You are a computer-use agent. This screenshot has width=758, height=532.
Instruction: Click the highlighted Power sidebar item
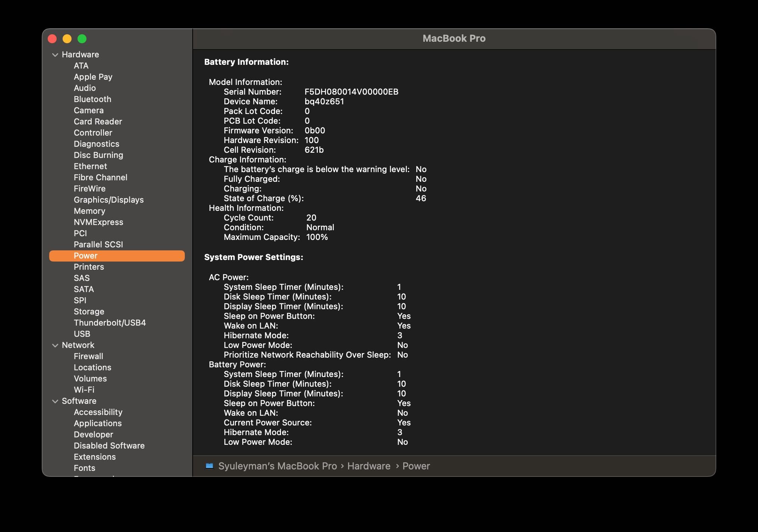[x=117, y=256]
